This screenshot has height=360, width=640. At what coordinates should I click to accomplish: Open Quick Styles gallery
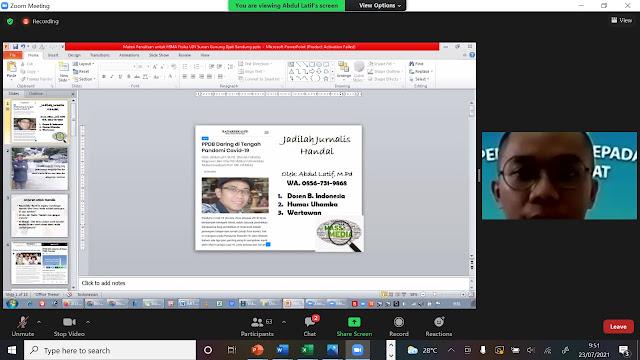click(359, 71)
